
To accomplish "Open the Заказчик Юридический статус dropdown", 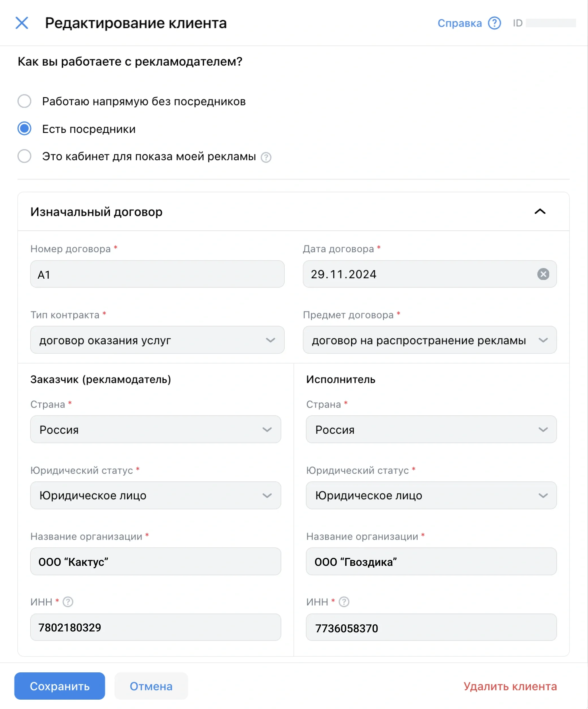I will pyautogui.click(x=155, y=495).
